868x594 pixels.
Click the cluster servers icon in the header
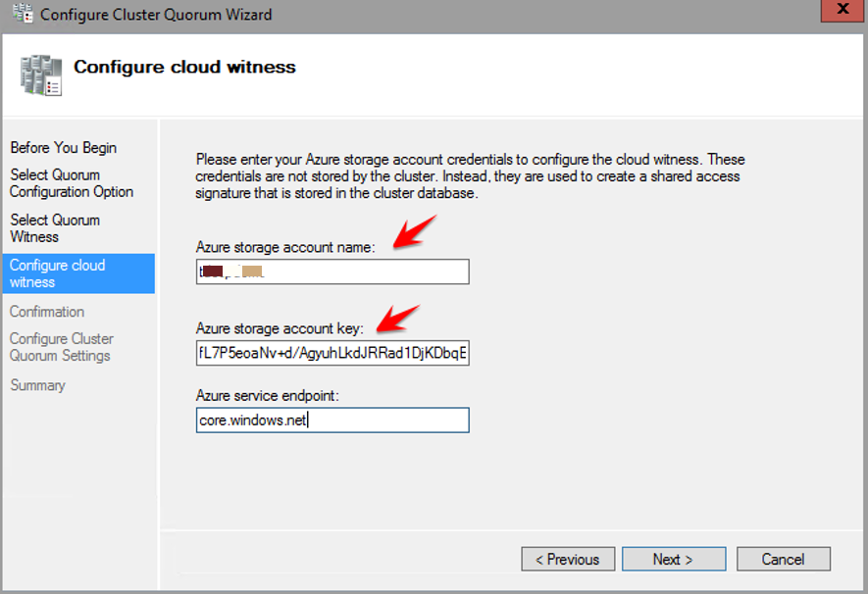pyautogui.click(x=40, y=75)
